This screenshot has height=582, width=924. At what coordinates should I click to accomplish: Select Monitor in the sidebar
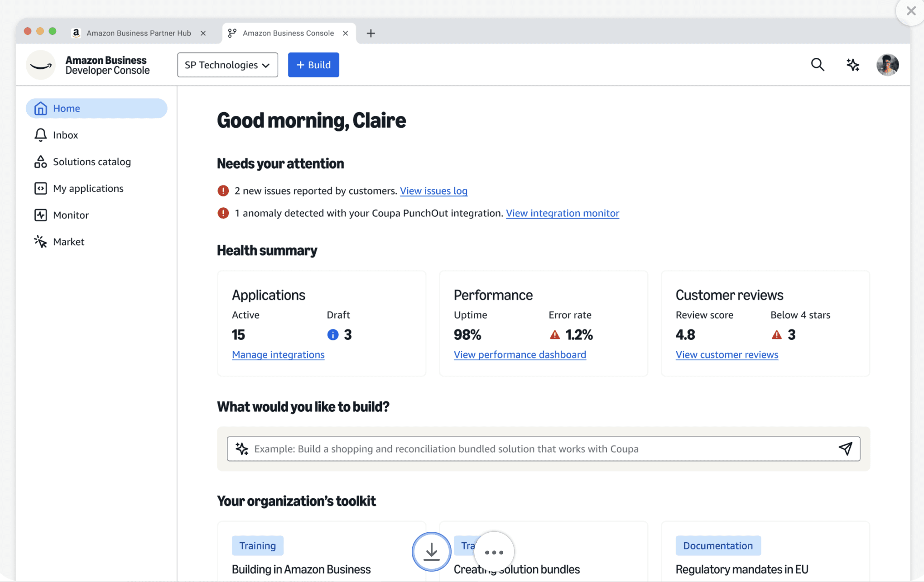(71, 215)
